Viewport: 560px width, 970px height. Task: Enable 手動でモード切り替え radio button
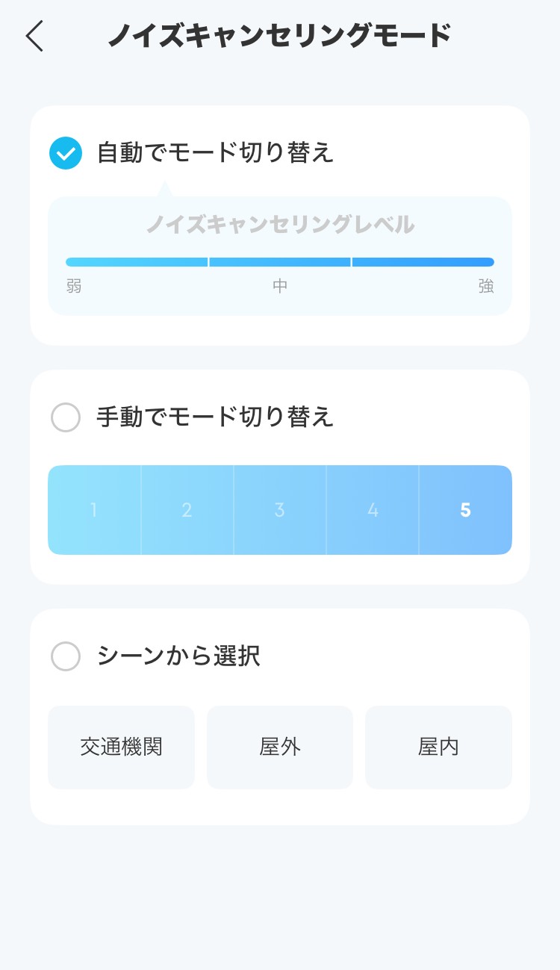66,417
